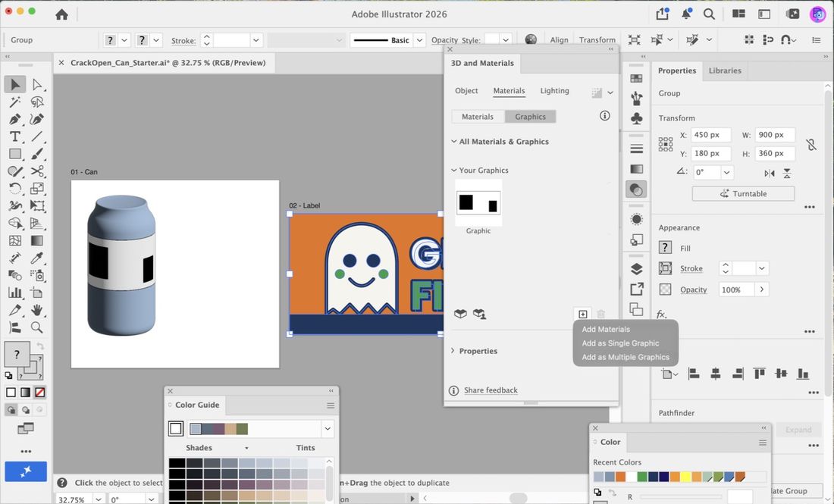The image size is (834, 504).
Task: Pick the green swatch in Recent Colors
Action: coord(642,477)
